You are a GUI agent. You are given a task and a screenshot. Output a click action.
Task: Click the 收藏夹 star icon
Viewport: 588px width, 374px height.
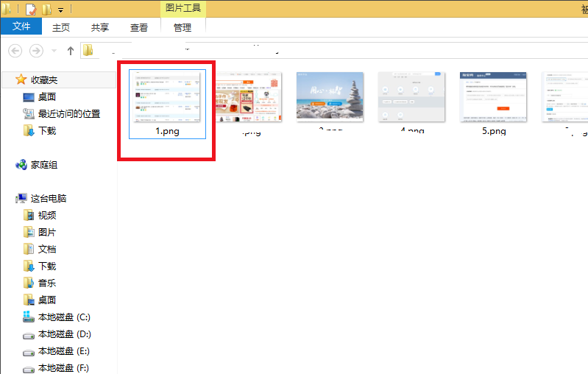coord(21,80)
